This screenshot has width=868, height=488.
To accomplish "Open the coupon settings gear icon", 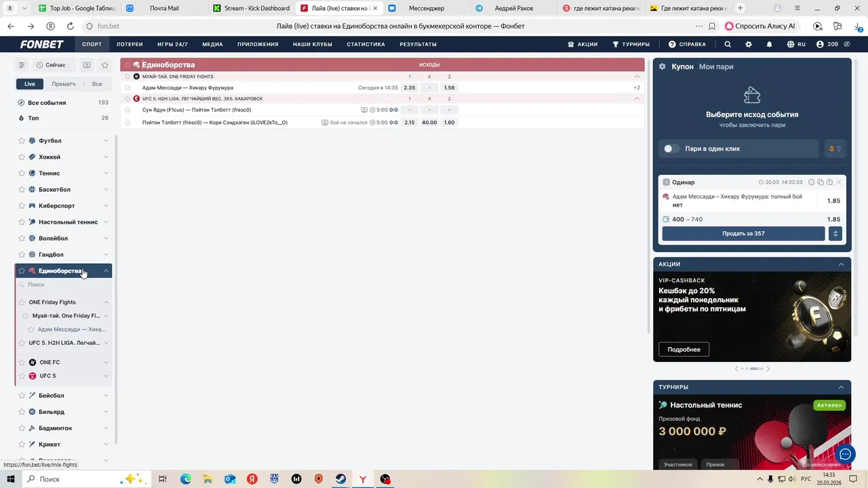I will [x=663, y=66].
